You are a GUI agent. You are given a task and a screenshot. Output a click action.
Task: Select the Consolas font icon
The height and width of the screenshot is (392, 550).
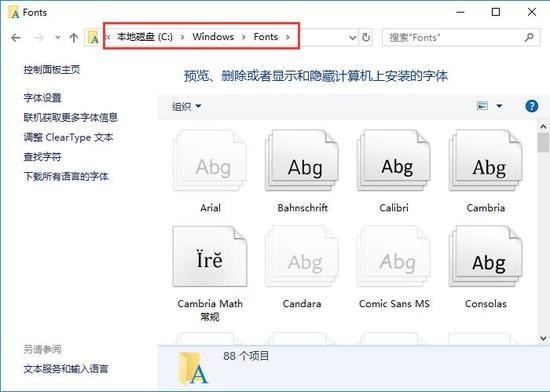tap(486, 257)
